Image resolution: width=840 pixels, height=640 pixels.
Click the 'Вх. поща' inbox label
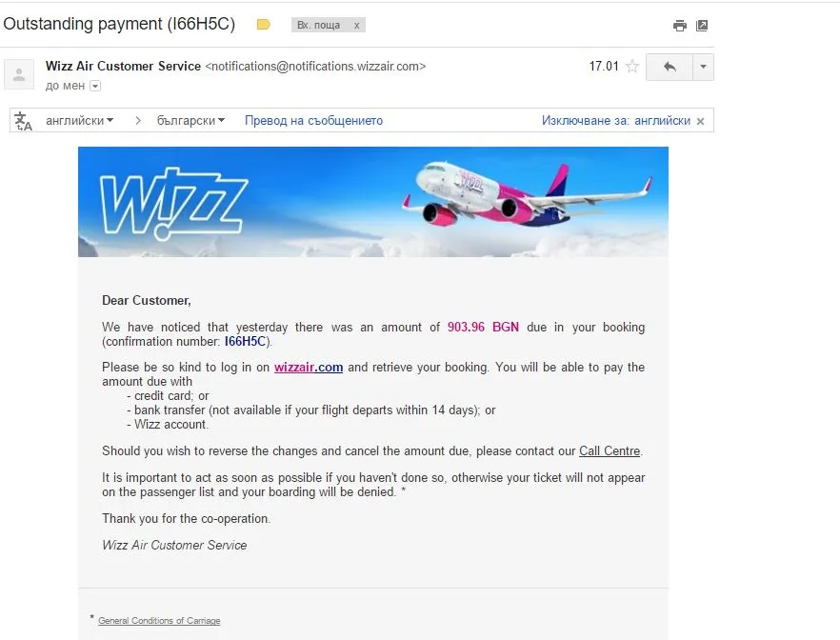pos(319,25)
